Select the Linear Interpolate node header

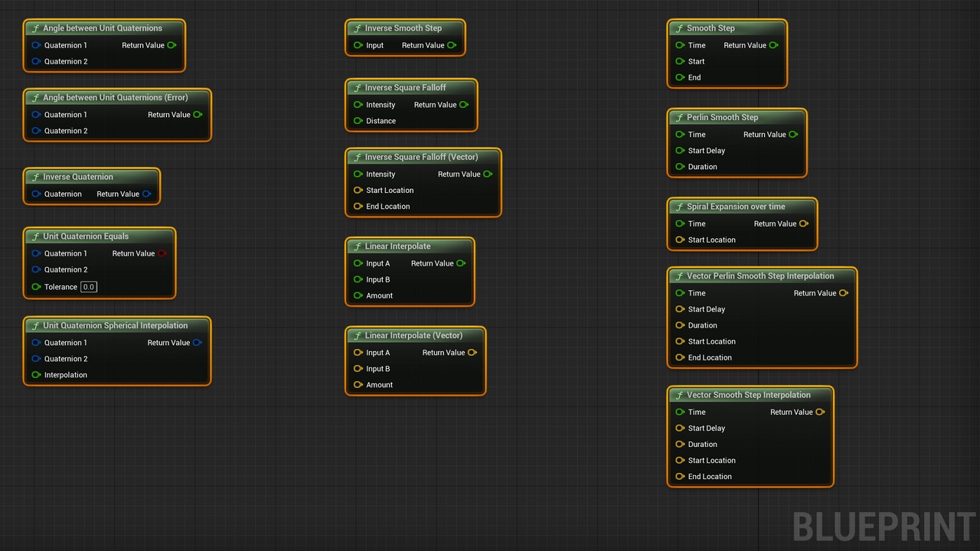410,246
